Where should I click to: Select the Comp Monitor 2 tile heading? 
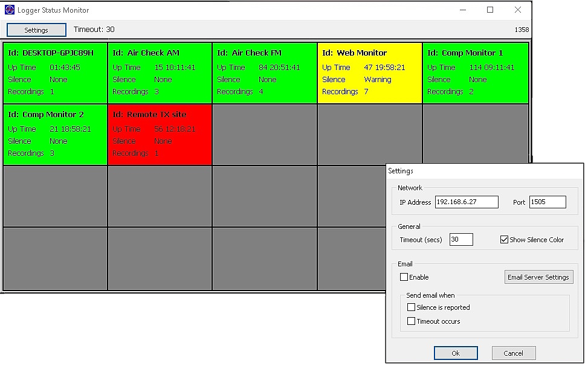click(x=46, y=114)
